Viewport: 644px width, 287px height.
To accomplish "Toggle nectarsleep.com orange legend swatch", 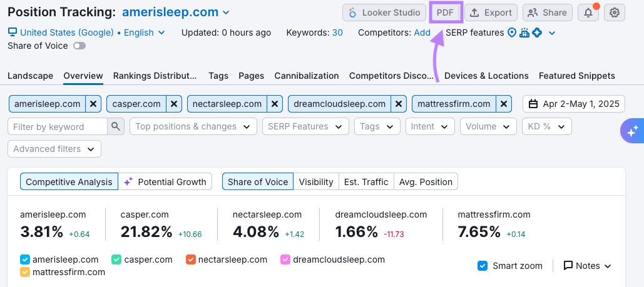I will coord(191,259).
